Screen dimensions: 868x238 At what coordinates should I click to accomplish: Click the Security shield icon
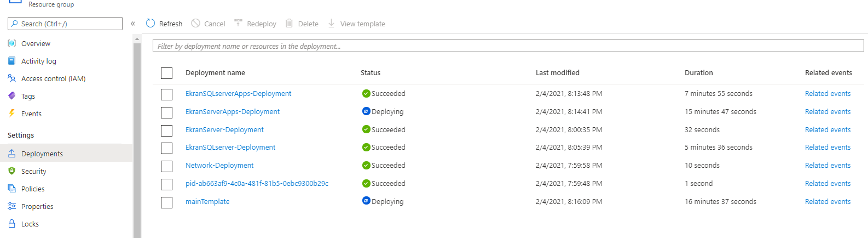pyautogui.click(x=11, y=171)
